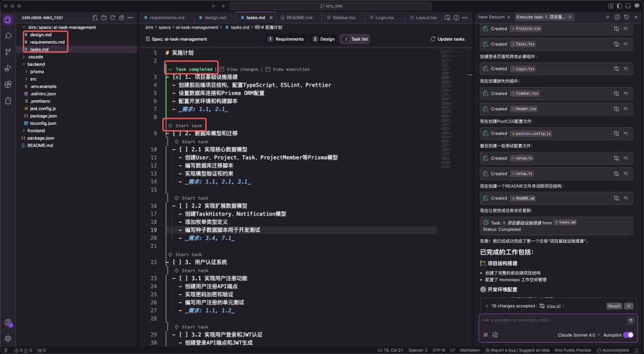Open Explorer more actions ellipsis
The width and height of the screenshot is (644, 354).
pyautogui.click(x=130, y=18)
